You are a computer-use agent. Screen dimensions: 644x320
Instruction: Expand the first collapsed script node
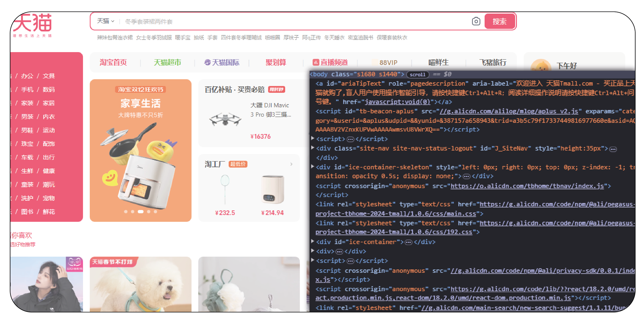click(312, 138)
